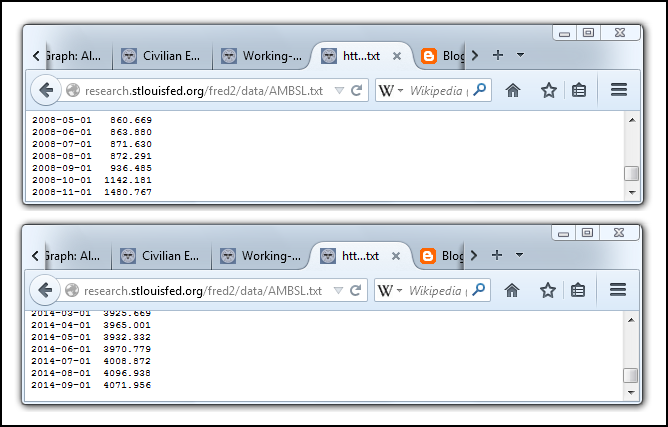The width and height of the screenshot is (668, 427).
Task: Click the 2008-05-01 860.669 row
Action: click(92, 120)
